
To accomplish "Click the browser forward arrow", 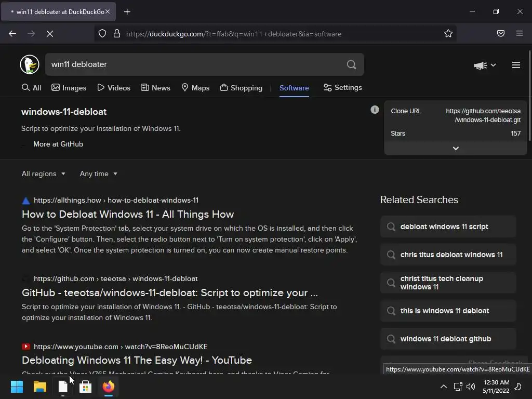I will click(31, 34).
